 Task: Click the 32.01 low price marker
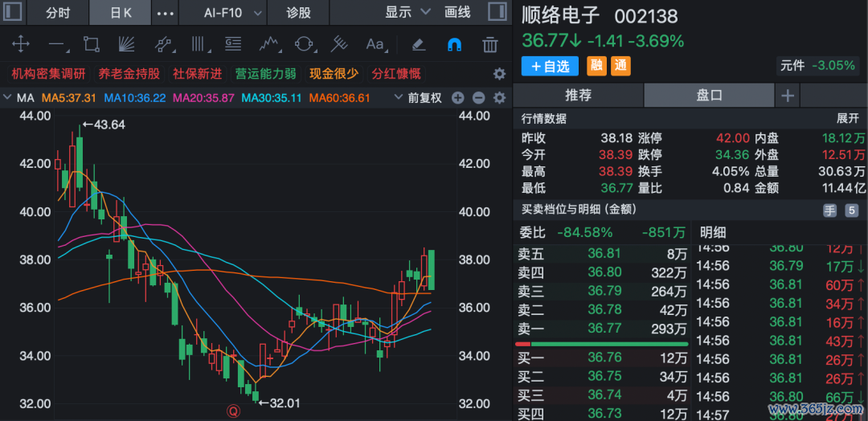(279, 403)
